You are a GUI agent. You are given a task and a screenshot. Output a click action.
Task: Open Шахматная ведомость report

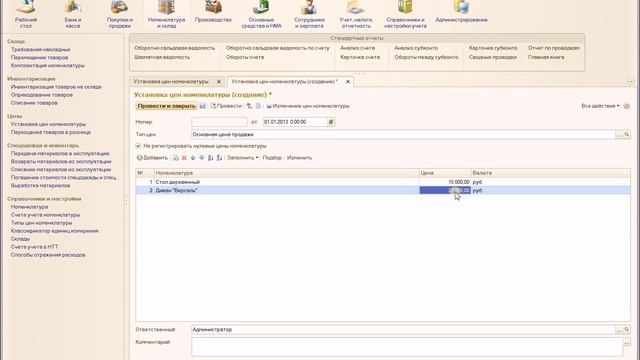pos(162,57)
